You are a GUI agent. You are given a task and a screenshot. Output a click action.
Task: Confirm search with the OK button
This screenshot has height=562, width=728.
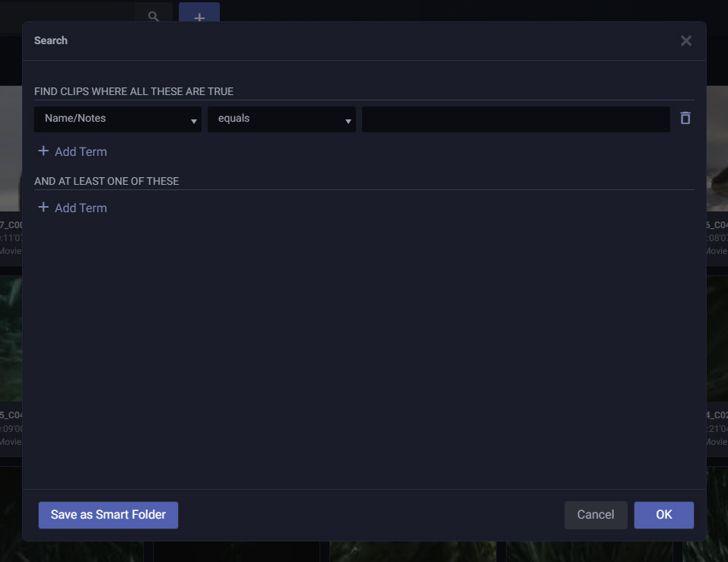(x=664, y=515)
